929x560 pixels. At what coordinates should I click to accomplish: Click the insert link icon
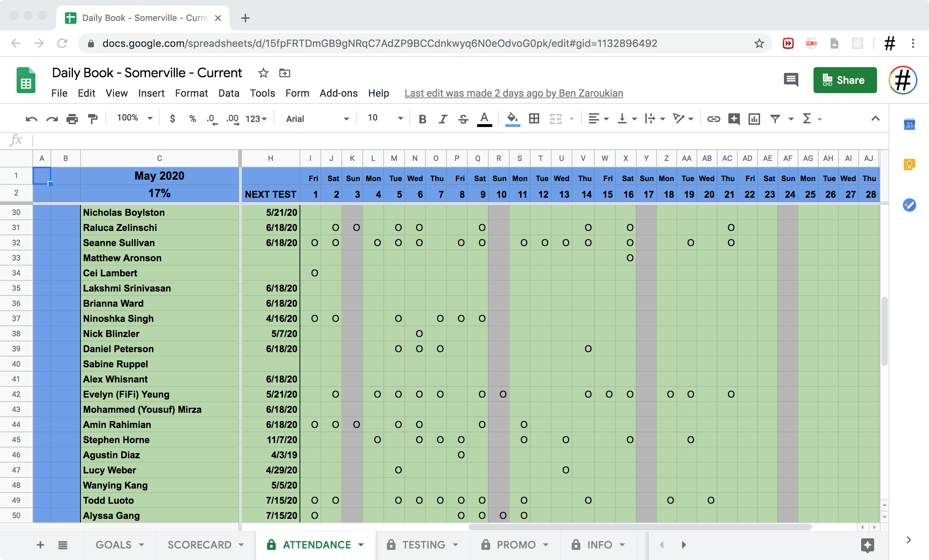(713, 119)
